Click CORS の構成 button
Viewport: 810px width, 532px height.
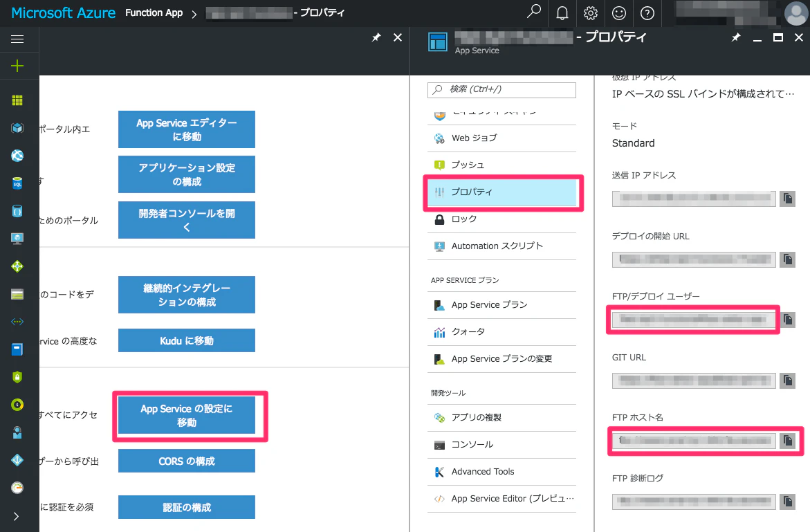[x=187, y=461]
